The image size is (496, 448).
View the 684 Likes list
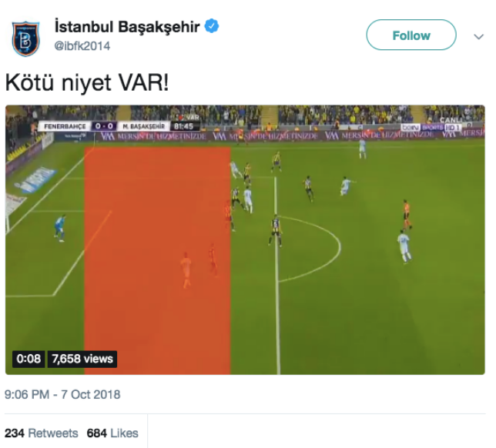112,433
